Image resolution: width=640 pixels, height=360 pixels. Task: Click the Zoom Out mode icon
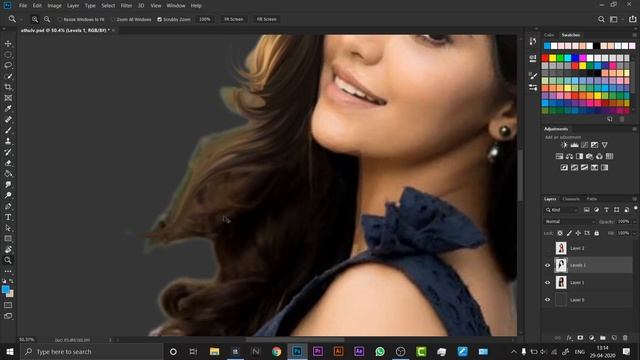47,19
